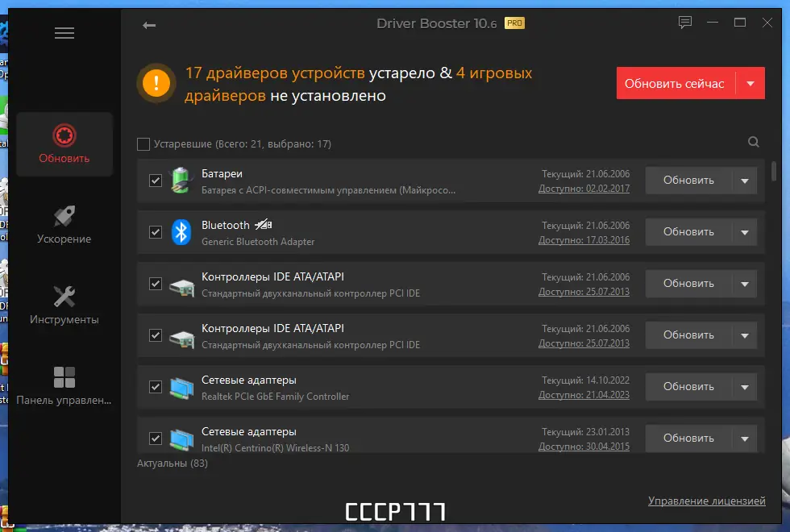Click Текущий: 23.01.2013 date text
The height and width of the screenshot is (532, 790).
pyautogui.click(x=585, y=432)
